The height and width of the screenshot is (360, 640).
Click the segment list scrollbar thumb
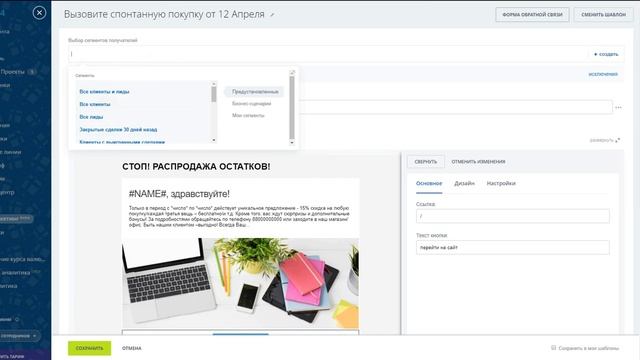coord(214,94)
